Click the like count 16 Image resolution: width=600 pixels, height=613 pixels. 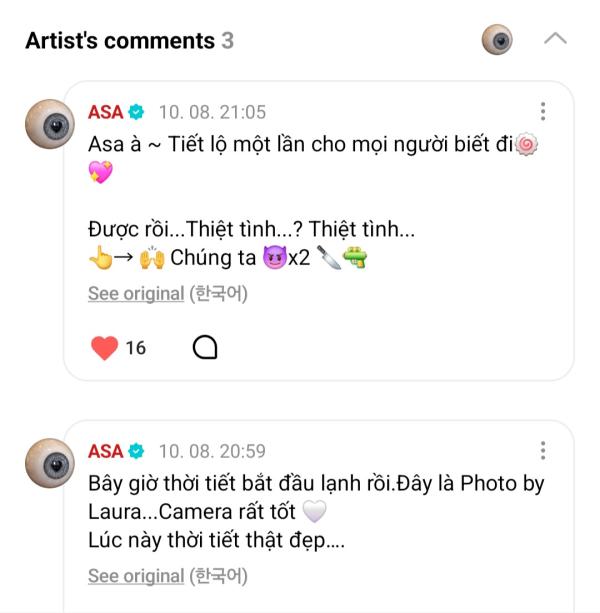136,348
